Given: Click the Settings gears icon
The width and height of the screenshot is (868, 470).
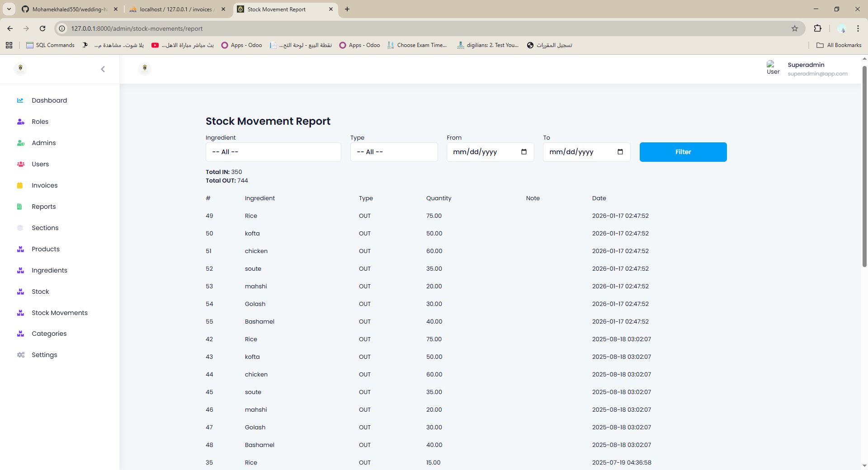Looking at the screenshot, I should [20, 355].
